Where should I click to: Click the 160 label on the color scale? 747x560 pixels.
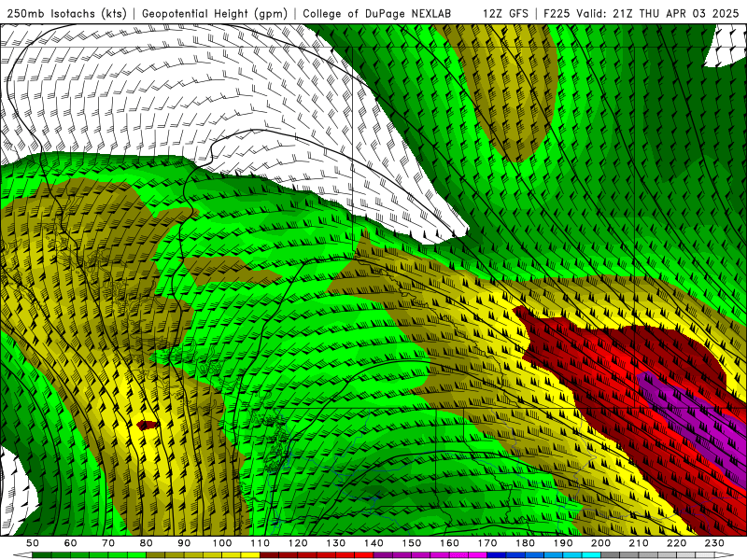pos(450,543)
